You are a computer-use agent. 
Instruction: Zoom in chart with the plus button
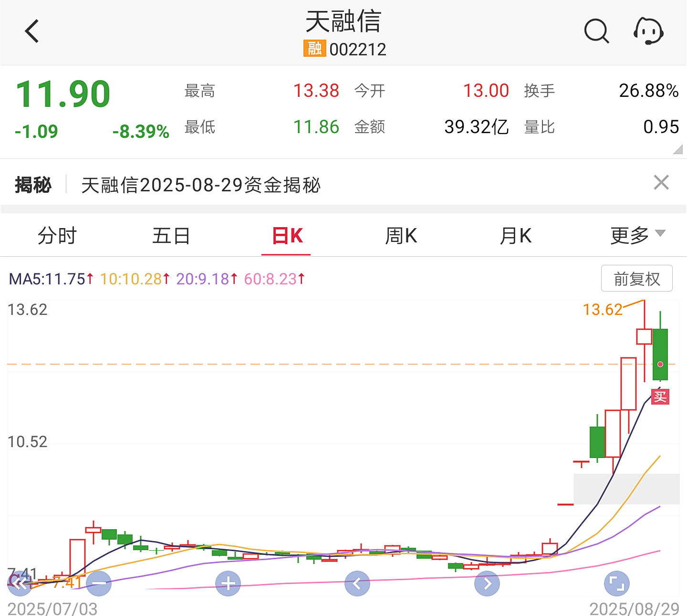pyautogui.click(x=228, y=583)
